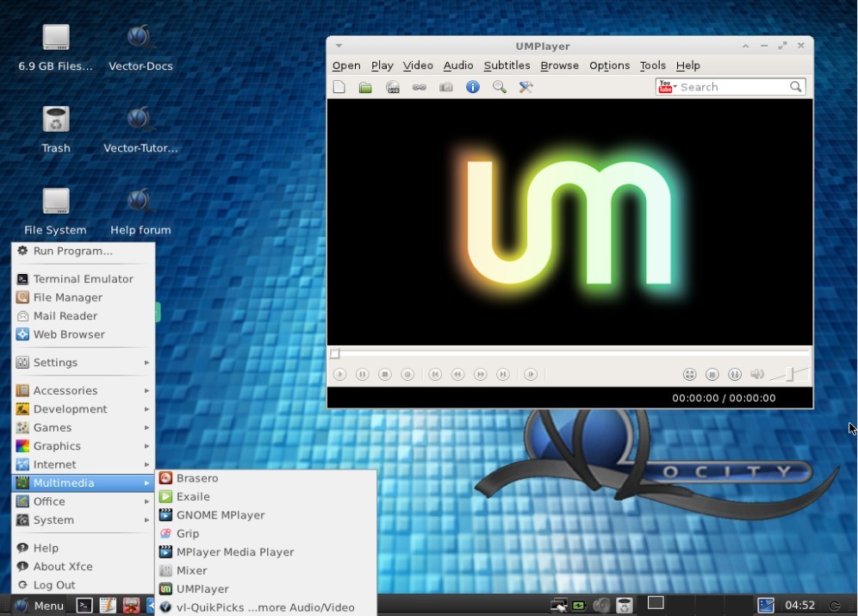Screen dimensions: 858x616
Task: Select Run Program... from the menu
Action: [x=84, y=251]
